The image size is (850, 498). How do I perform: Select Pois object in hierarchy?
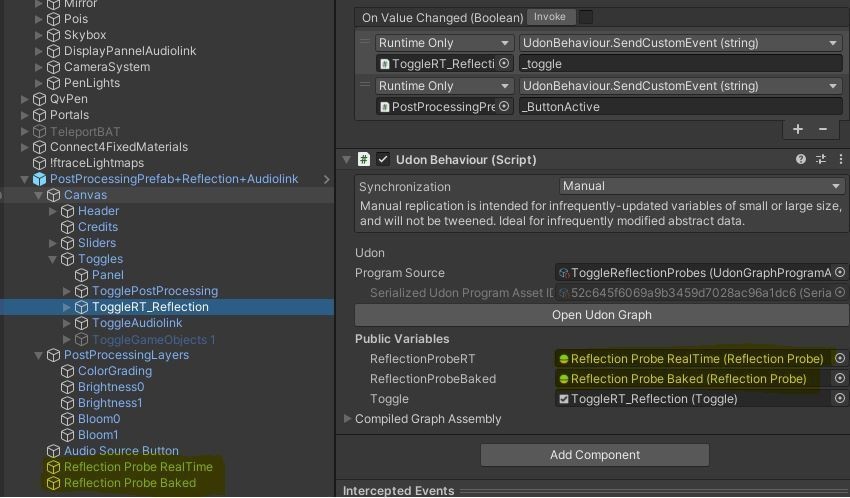[x=75, y=19]
